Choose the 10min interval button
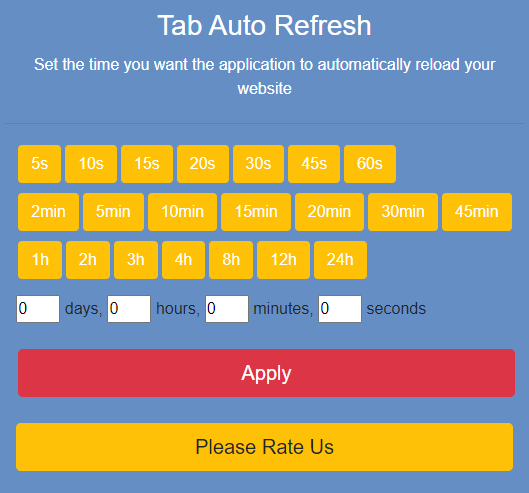529x493 pixels. click(183, 212)
